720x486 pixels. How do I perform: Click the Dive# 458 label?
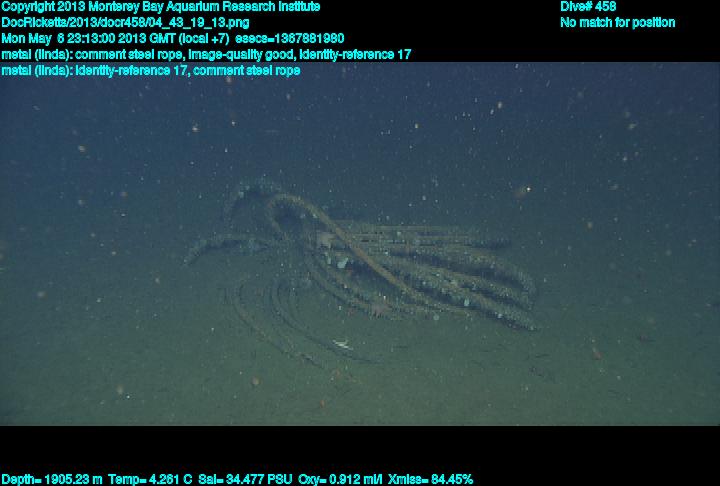588,6
